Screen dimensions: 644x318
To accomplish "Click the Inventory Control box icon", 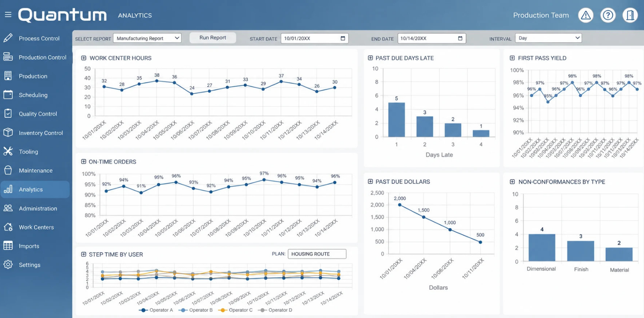I will tap(8, 133).
